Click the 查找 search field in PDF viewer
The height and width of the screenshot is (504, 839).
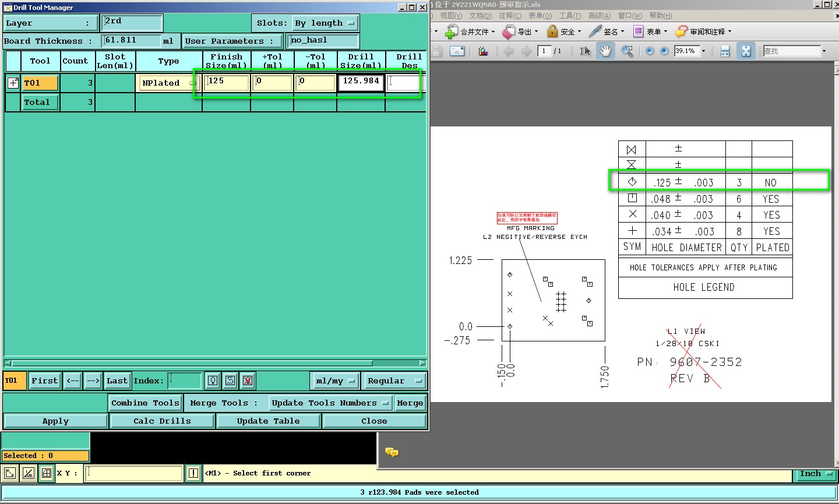(x=792, y=51)
